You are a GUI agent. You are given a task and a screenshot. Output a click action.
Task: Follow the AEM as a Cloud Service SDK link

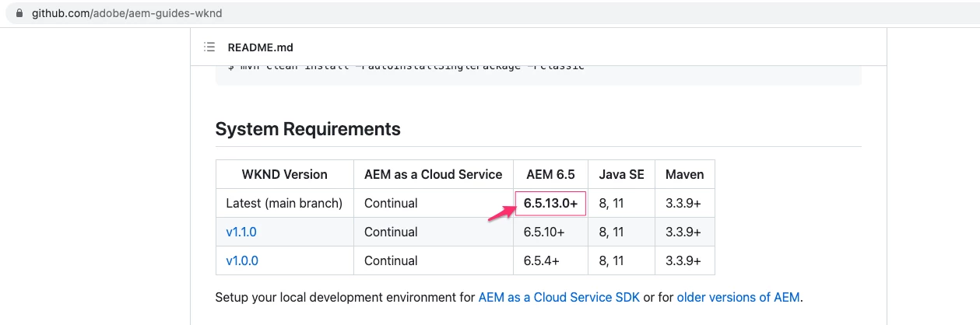(559, 297)
